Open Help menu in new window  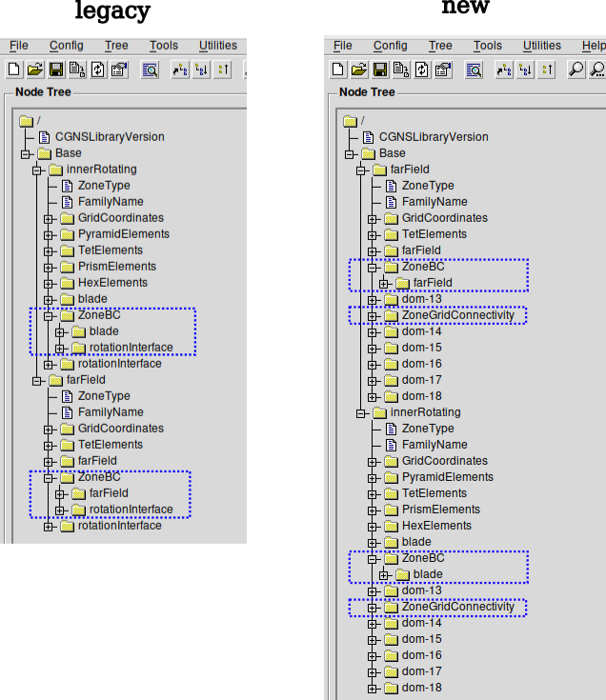click(593, 46)
